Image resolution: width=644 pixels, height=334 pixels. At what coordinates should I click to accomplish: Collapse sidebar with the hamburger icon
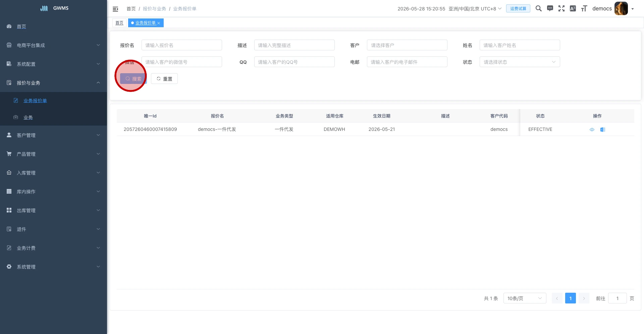coord(115,9)
